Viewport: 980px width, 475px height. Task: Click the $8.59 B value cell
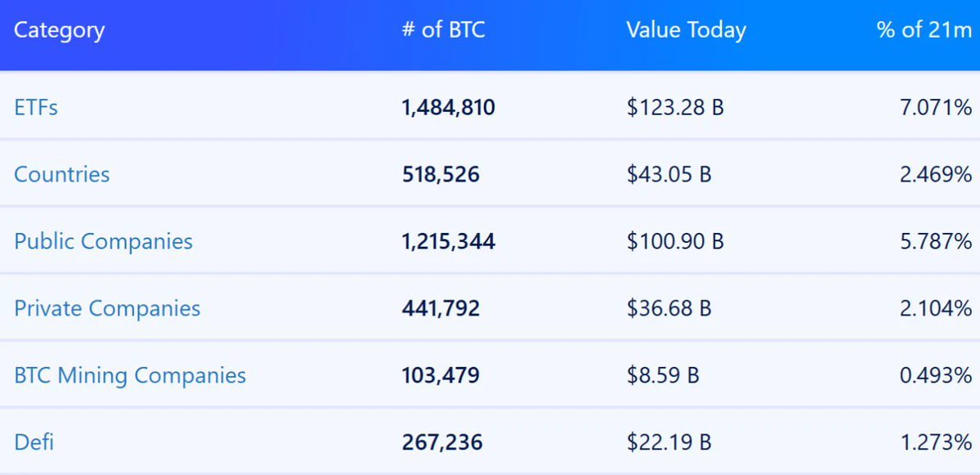coord(663,375)
